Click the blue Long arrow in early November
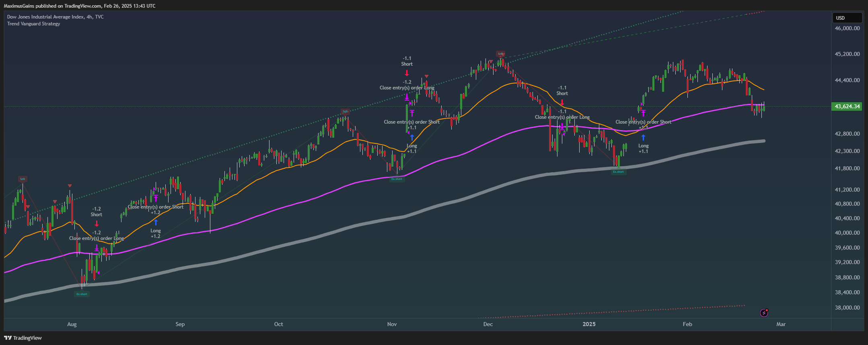This screenshot has height=345, width=868. [412, 137]
